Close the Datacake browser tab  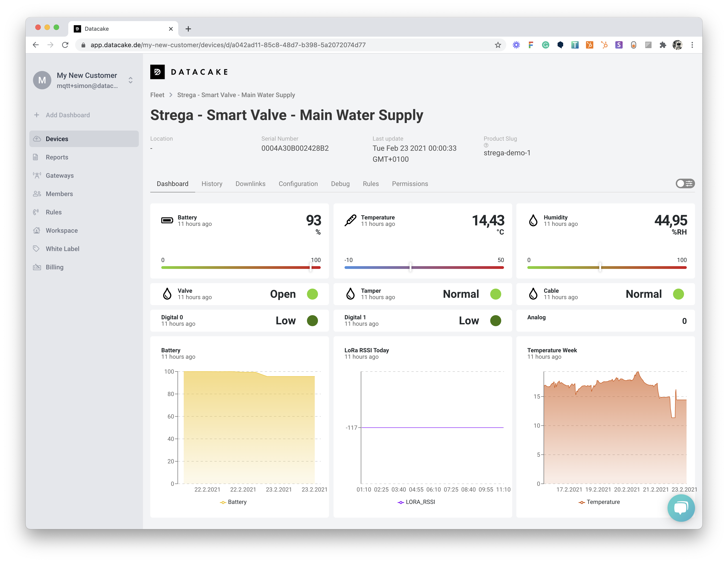tap(171, 29)
